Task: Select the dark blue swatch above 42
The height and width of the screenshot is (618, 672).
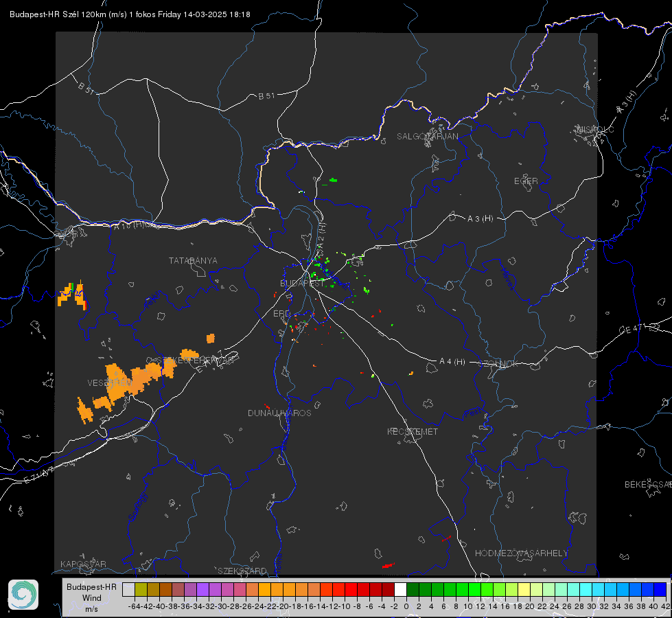Action: point(660,589)
